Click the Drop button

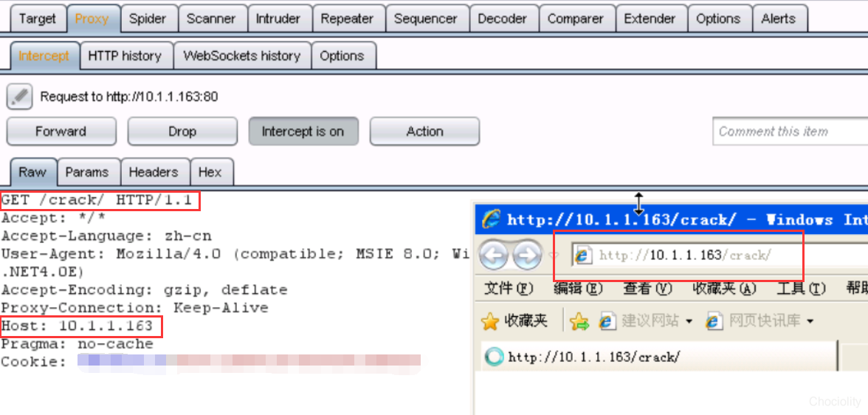pyautogui.click(x=182, y=131)
